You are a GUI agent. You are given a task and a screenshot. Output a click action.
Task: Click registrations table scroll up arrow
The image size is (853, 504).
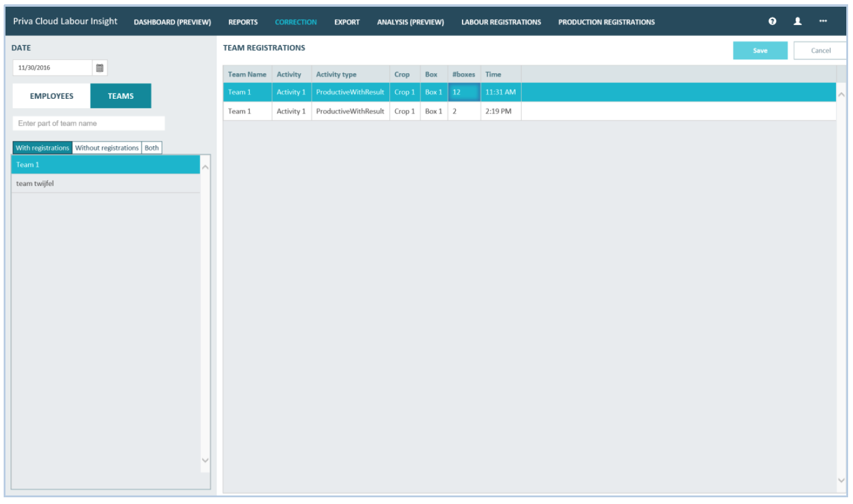coord(841,95)
